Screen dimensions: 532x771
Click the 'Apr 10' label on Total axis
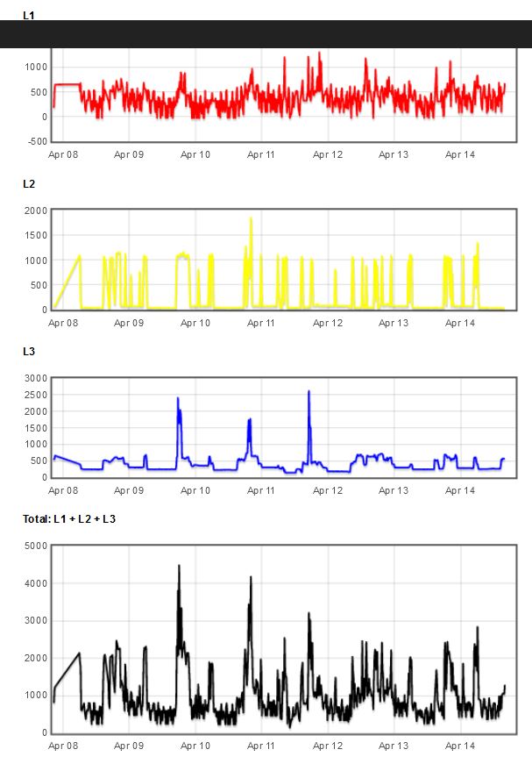pos(195,746)
